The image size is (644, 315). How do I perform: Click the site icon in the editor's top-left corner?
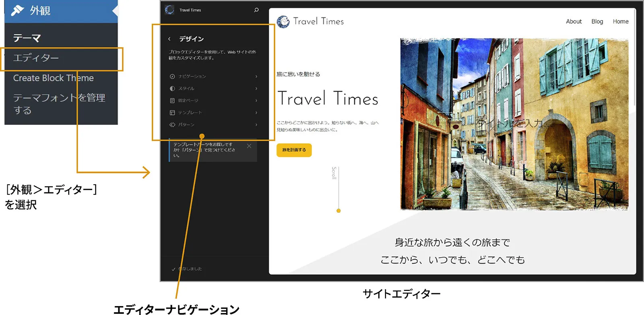[169, 10]
